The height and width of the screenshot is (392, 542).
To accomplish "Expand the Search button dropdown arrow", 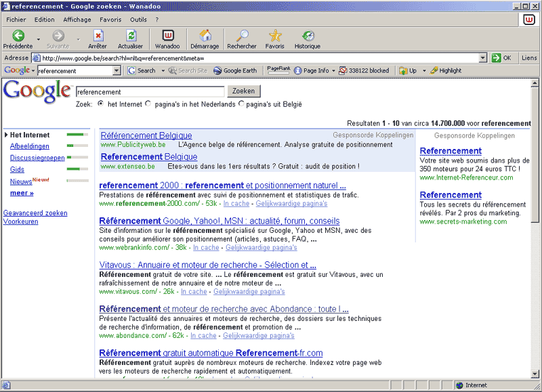I will pyautogui.click(x=163, y=71).
